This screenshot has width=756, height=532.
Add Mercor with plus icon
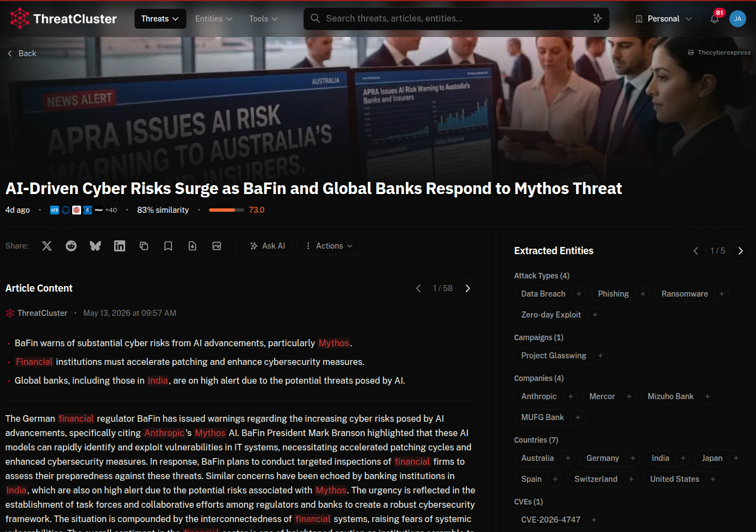click(x=629, y=396)
